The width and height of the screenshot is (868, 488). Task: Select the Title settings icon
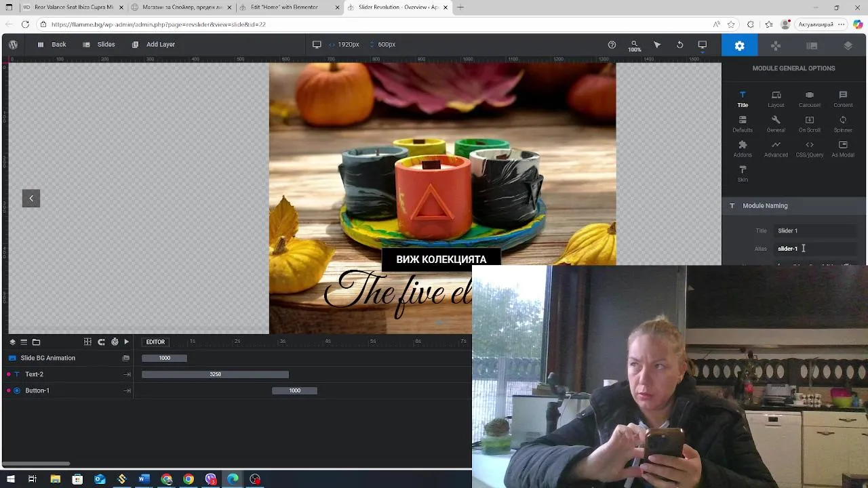click(743, 99)
